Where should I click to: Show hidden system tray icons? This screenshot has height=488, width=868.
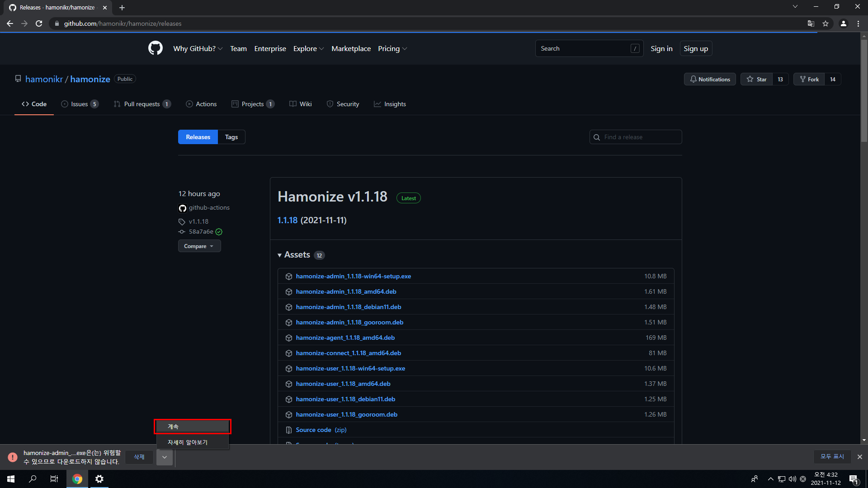pos(771,479)
